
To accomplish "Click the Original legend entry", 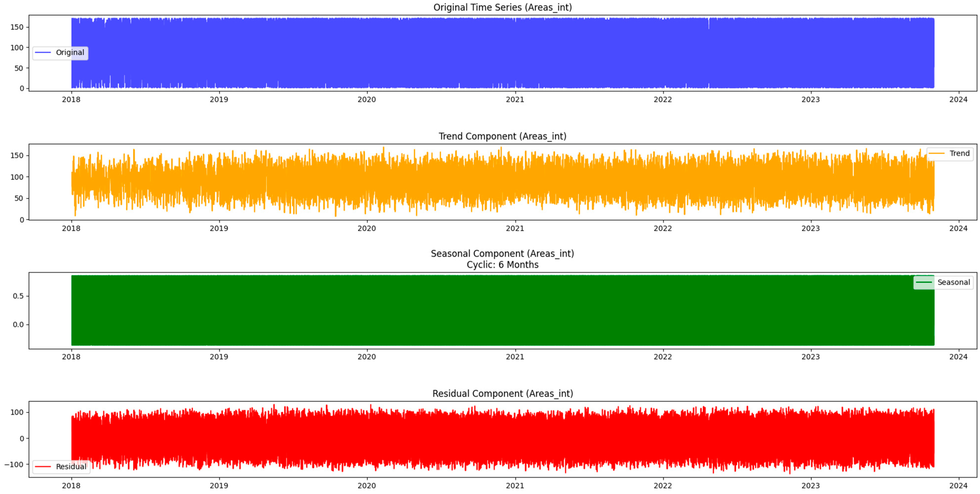I will click(70, 53).
